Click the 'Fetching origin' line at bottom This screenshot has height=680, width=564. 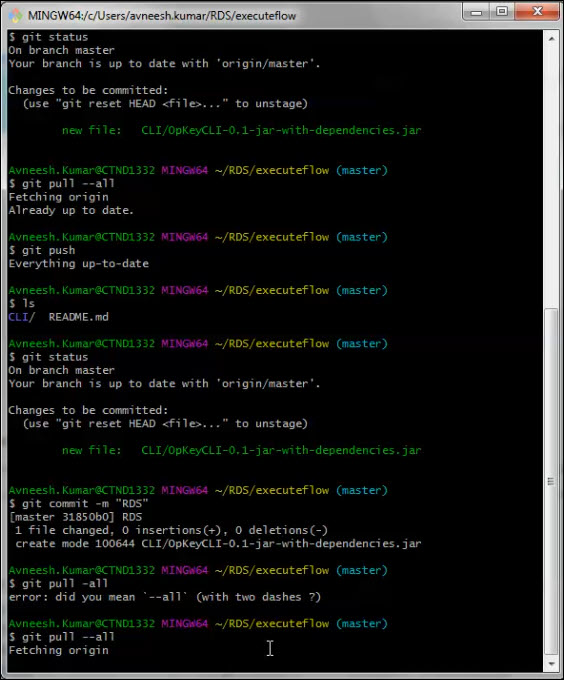pos(59,650)
